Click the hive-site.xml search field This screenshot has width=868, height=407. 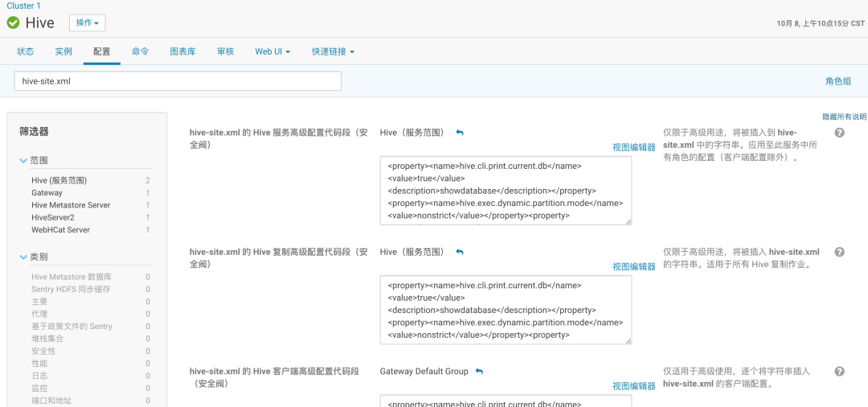click(x=178, y=81)
